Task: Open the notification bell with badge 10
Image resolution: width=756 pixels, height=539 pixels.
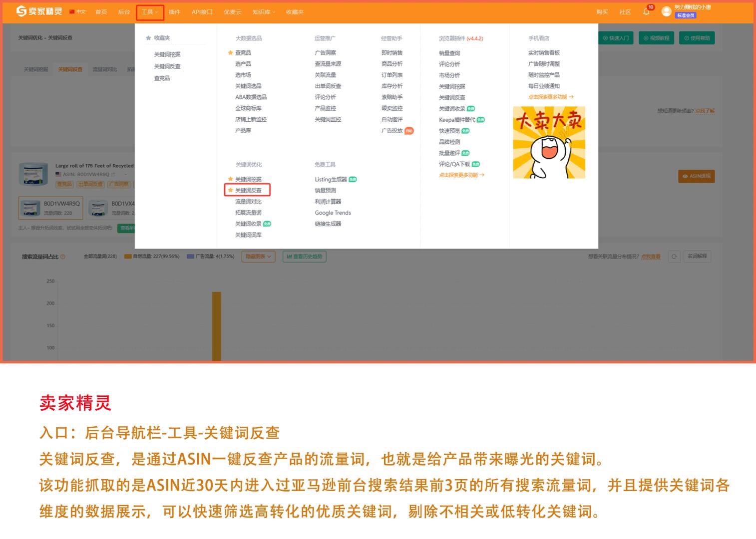Action: pos(647,11)
